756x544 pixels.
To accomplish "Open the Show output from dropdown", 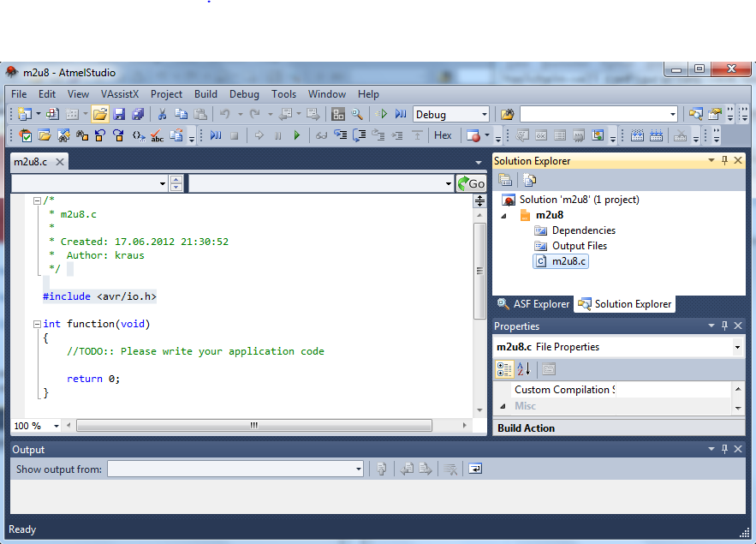I will [x=358, y=469].
